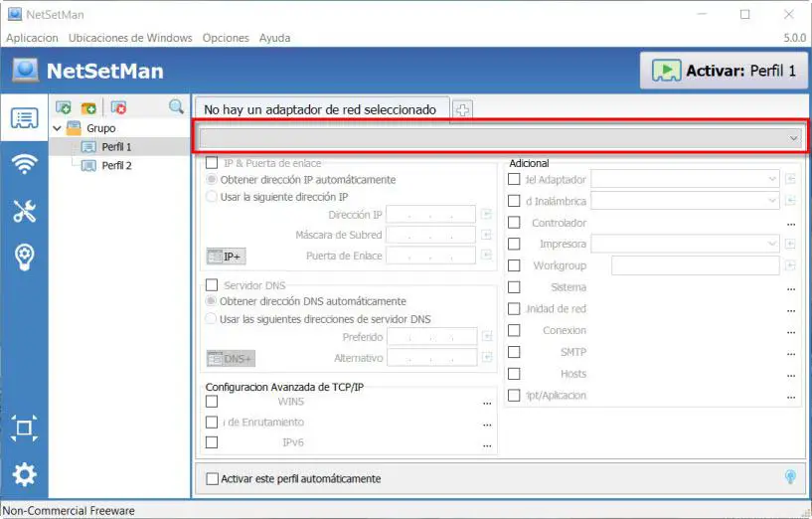The height and width of the screenshot is (519, 812).
Task: Open the Aplicacion menu
Action: point(32,38)
